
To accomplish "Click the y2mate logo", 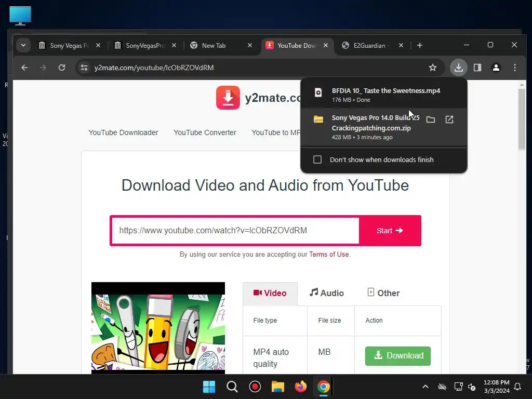I will (228, 98).
